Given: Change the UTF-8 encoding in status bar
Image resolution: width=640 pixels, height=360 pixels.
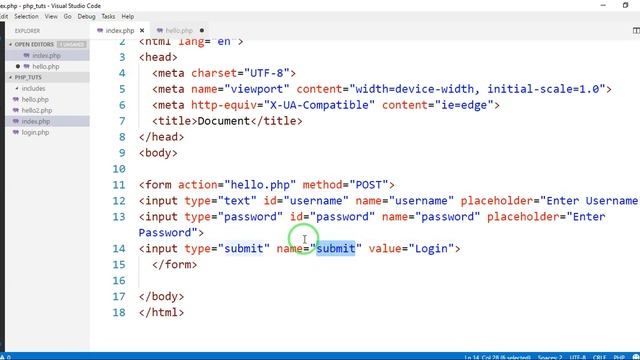Looking at the screenshot, I should (578, 357).
